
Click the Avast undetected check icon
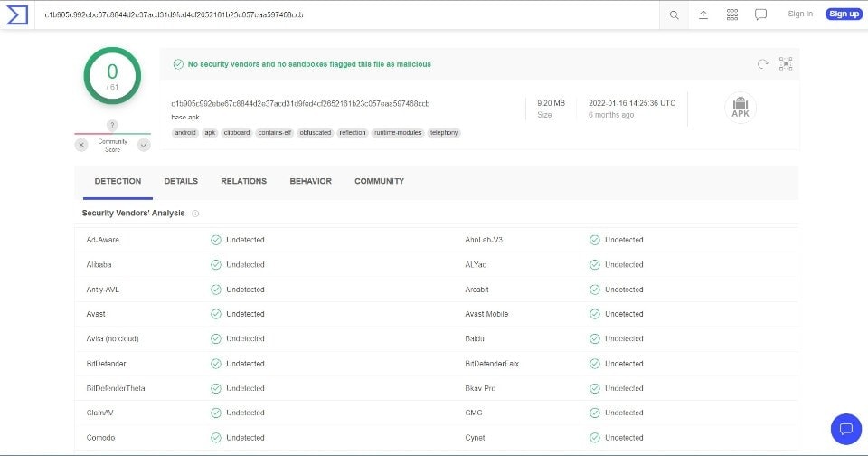pos(216,314)
